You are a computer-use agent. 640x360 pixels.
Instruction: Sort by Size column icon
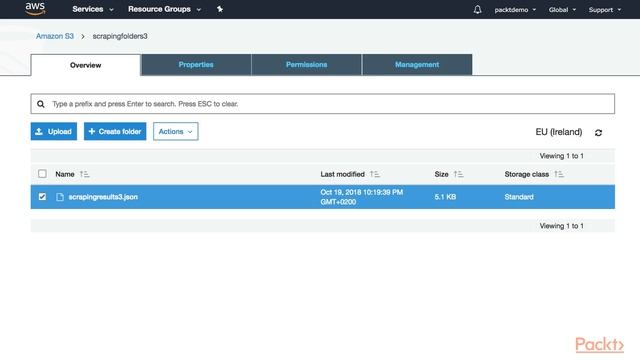point(458,174)
